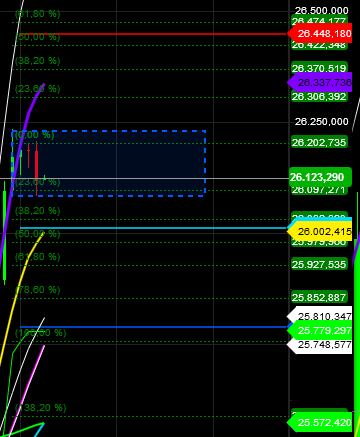Screen dimensions: 360x437
Task: Click the magenta indicator line
Action: pos(28,388)
